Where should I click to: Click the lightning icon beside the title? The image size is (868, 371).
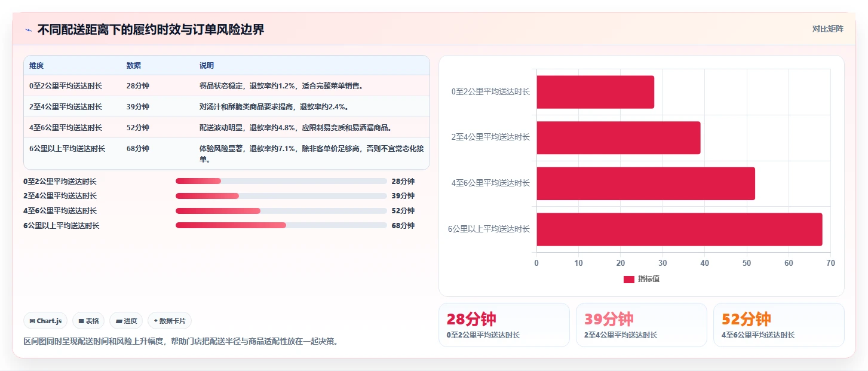coord(29,30)
